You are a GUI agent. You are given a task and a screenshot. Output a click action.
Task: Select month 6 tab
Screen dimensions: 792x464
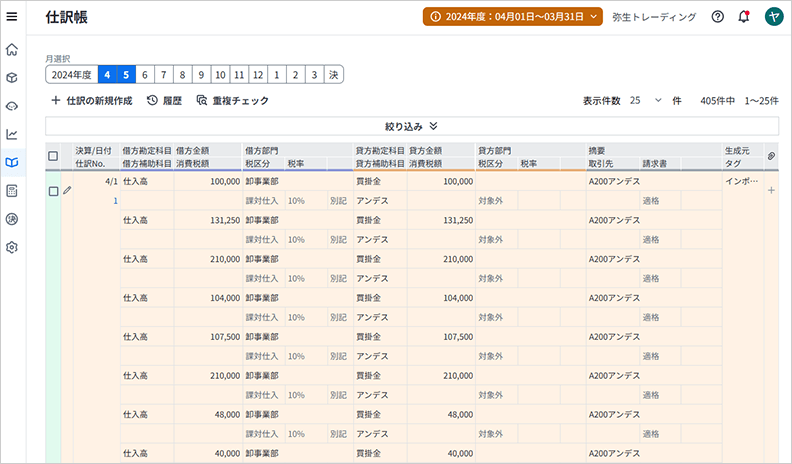pyautogui.click(x=144, y=75)
